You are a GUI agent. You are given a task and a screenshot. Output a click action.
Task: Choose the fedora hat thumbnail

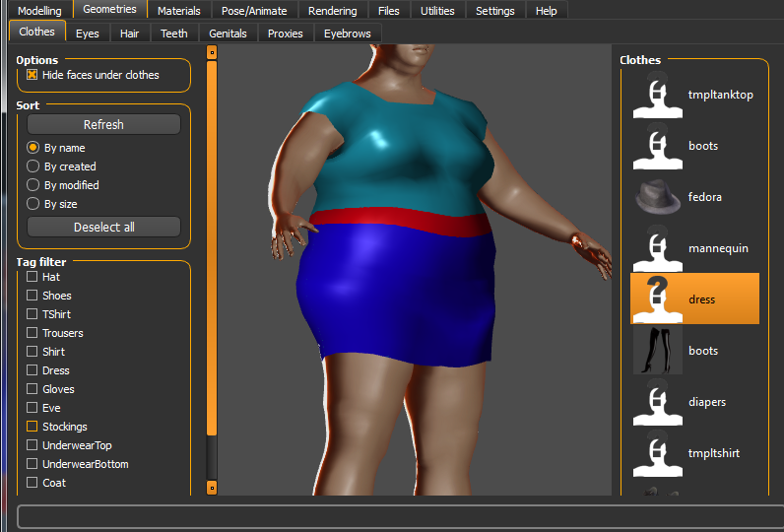(x=658, y=197)
